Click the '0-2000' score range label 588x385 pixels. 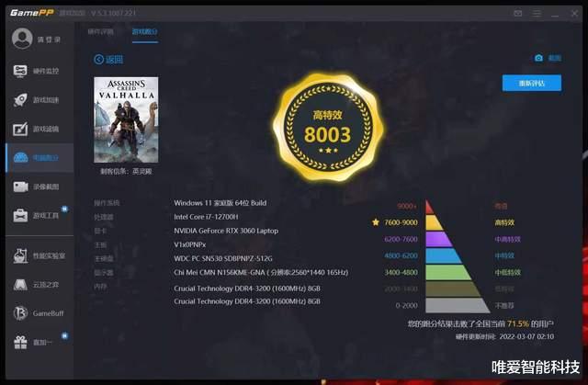(406, 306)
